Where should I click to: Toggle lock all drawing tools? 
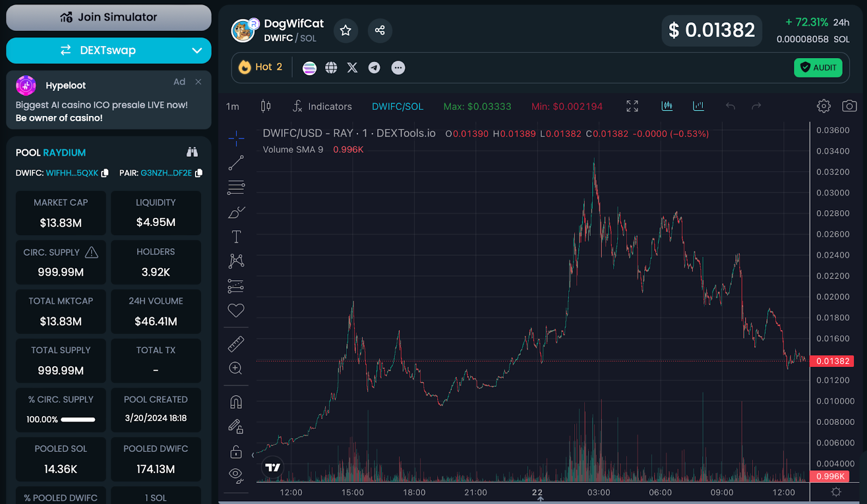click(236, 451)
